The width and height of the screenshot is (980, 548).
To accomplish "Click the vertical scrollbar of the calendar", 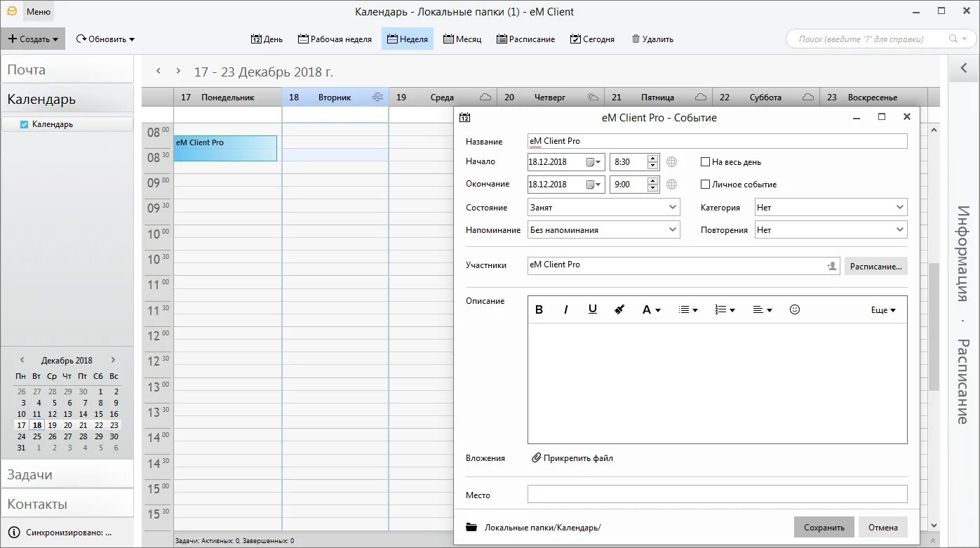I will click(933, 328).
